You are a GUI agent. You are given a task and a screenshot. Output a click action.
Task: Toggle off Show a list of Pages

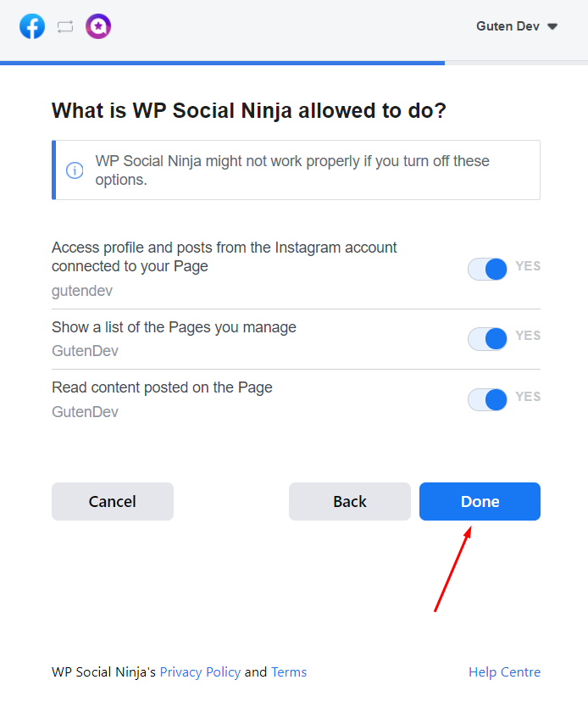click(x=487, y=338)
